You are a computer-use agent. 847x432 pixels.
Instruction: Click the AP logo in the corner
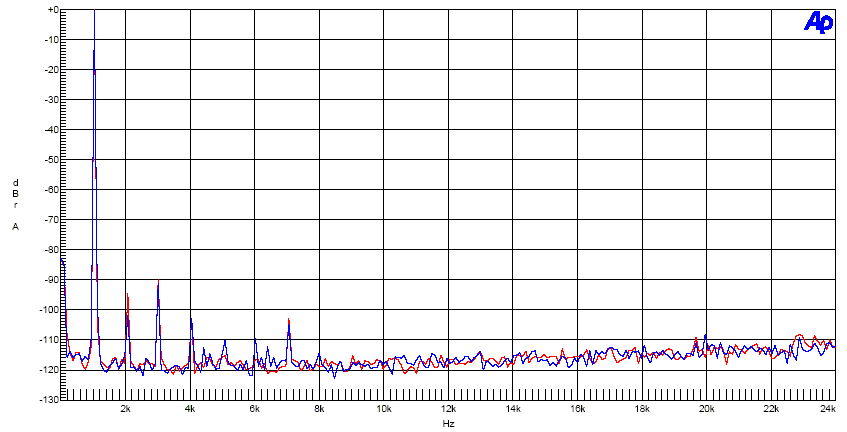click(x=818, y=22)
